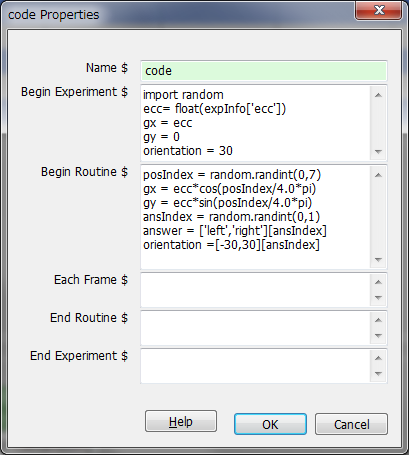The image size is (409, 455).
Task: Click the scroll-up arrow in End Experiment box
Action: [378, 358]
